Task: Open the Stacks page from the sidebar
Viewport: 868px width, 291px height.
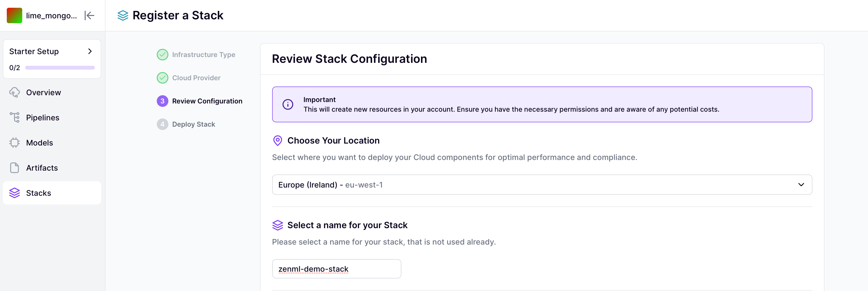Action: pyautogui.click(x=38, y=193)
